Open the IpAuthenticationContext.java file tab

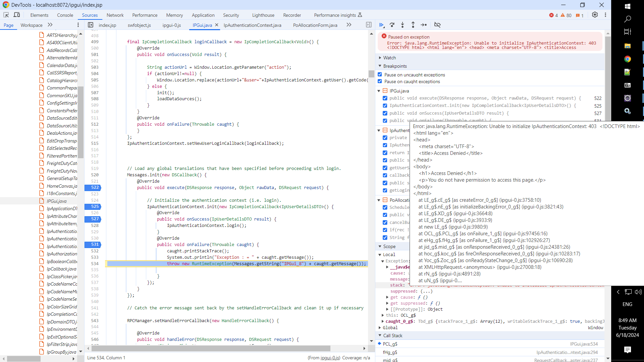(x=252, y=25)
